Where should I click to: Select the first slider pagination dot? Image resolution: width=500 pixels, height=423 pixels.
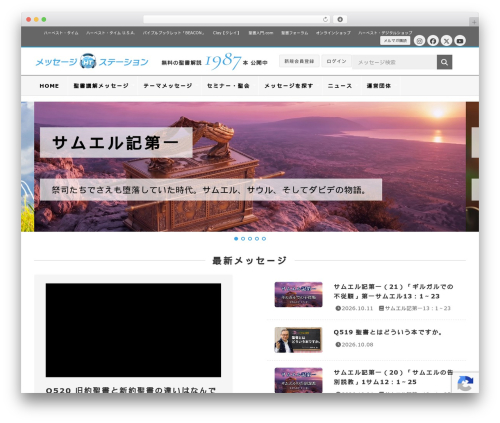point(236,239)
